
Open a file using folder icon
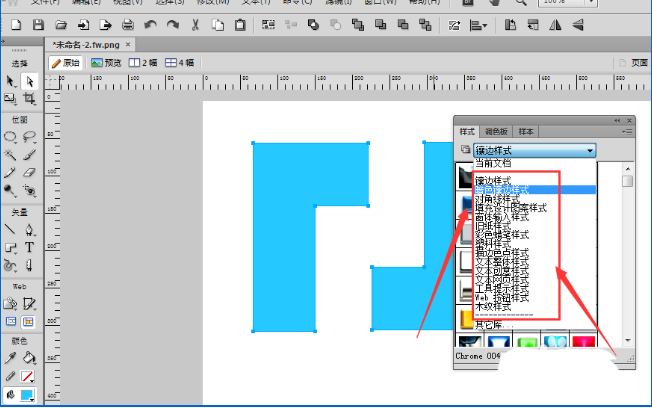click(61, 25)
